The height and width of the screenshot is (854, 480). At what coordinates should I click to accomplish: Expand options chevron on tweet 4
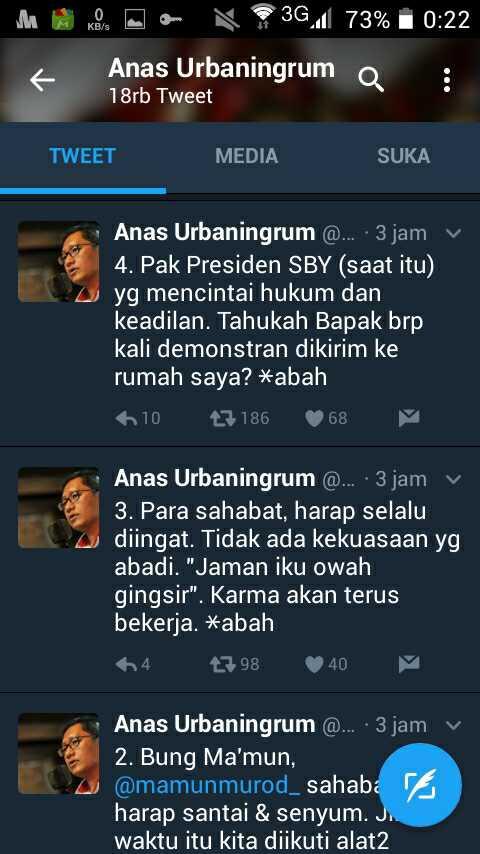click(x=453, y=234)
